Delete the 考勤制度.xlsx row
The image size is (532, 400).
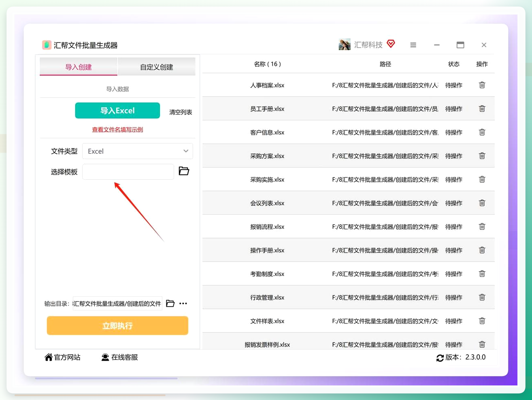[482, 274]
